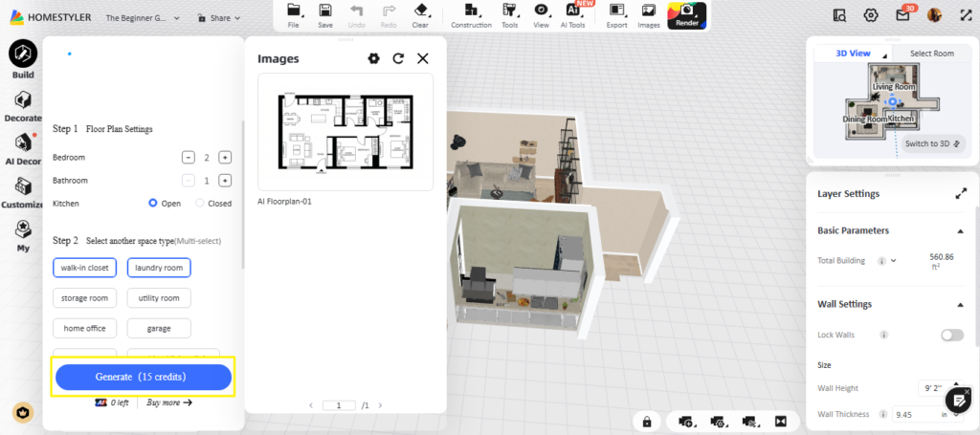
Task: Show info for Lock Walls
Action: [883, 336]
